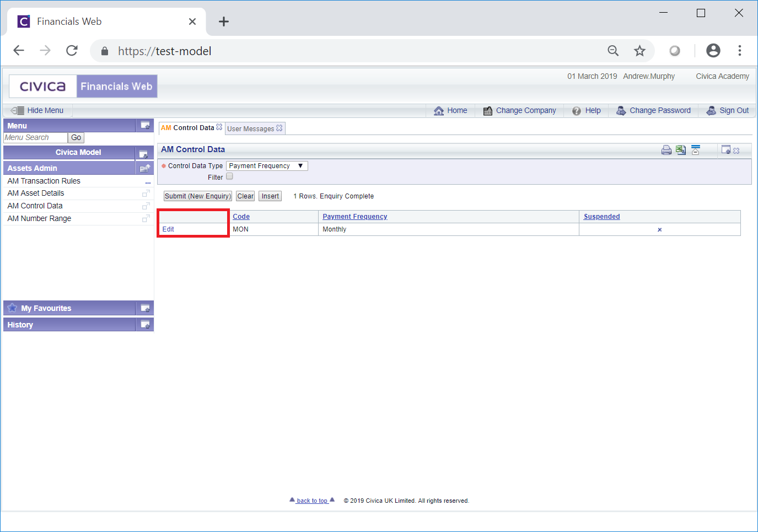Open AM Control Data menu item
758x532 pixels.
(x=35, y=206)
